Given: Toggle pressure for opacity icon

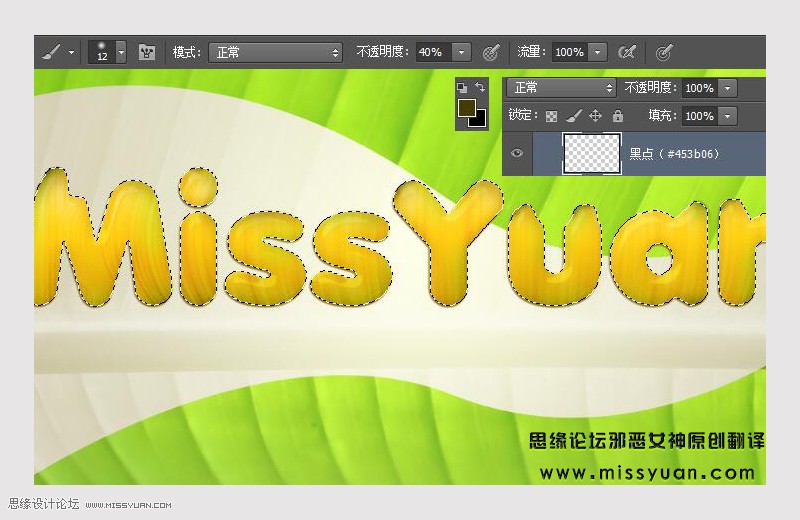Looking at the screenshot, I should pyautogui.click(x=491, y=52).
